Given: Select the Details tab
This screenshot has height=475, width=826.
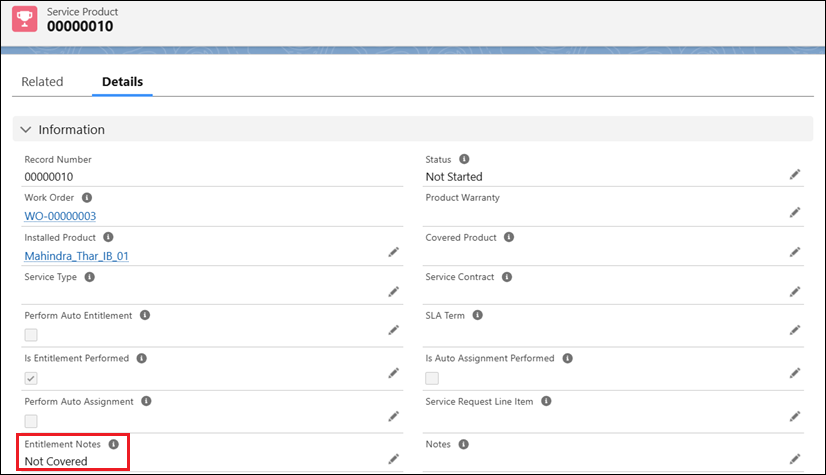Looking at the screenshot, I should pos(122,82).
